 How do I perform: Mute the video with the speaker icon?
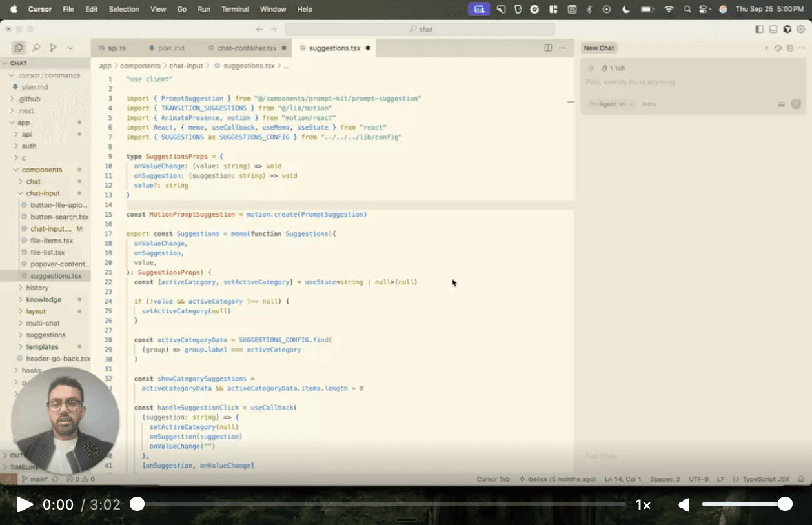click(685, 504)
